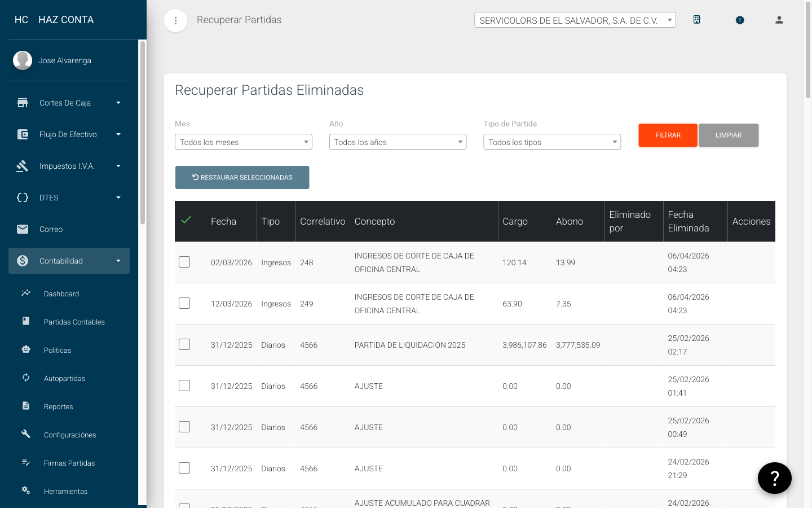Viewport: 812px width, 508px height.
Task: Click the Partidas Contables book icon
Action: click(26, 321)
